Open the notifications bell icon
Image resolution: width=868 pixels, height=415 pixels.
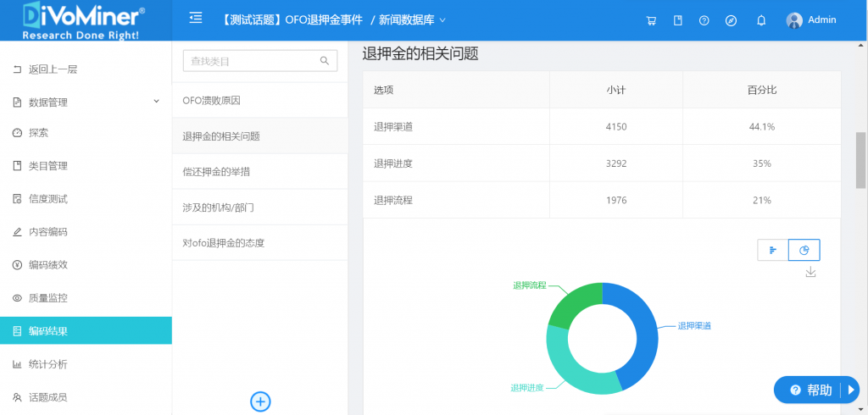(761, 20)
